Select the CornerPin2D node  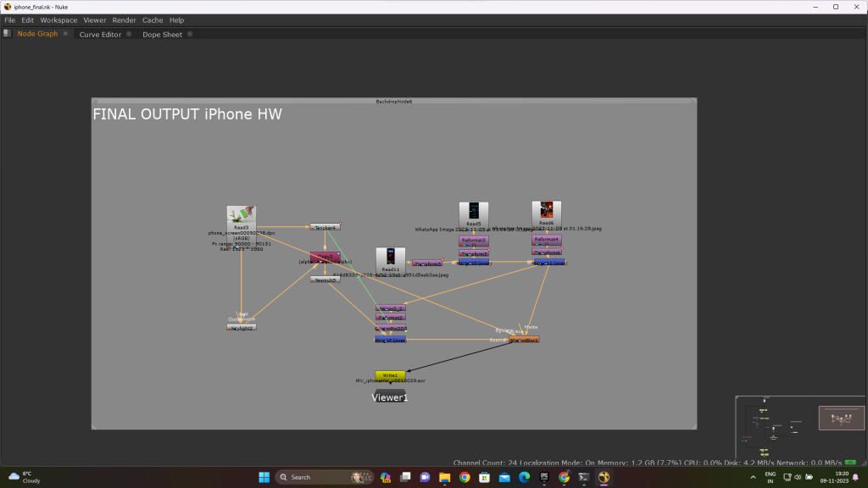tap(391, 328)
